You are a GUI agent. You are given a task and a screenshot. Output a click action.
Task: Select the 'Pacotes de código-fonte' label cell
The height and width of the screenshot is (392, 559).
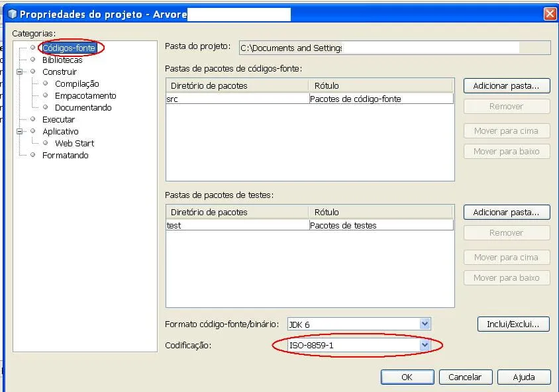(x=381, y=99)
